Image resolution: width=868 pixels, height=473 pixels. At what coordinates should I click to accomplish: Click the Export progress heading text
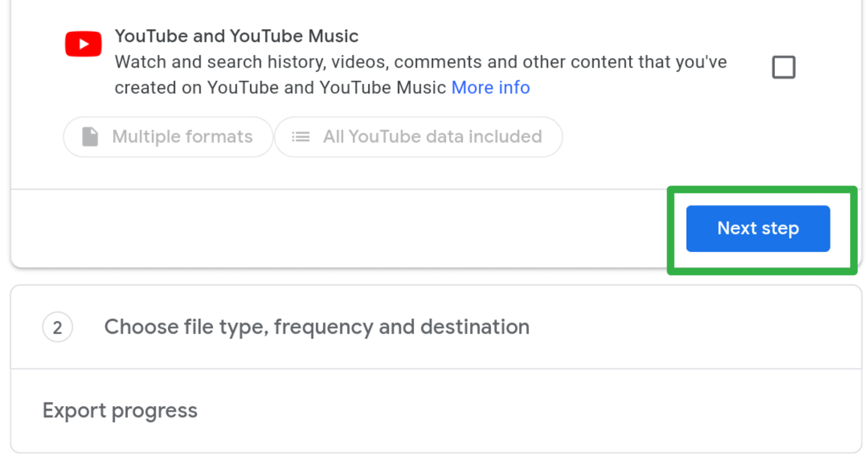point(120,410)
